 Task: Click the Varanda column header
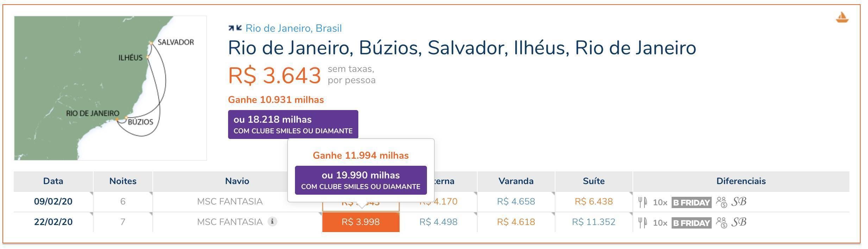tap(516, 181)
